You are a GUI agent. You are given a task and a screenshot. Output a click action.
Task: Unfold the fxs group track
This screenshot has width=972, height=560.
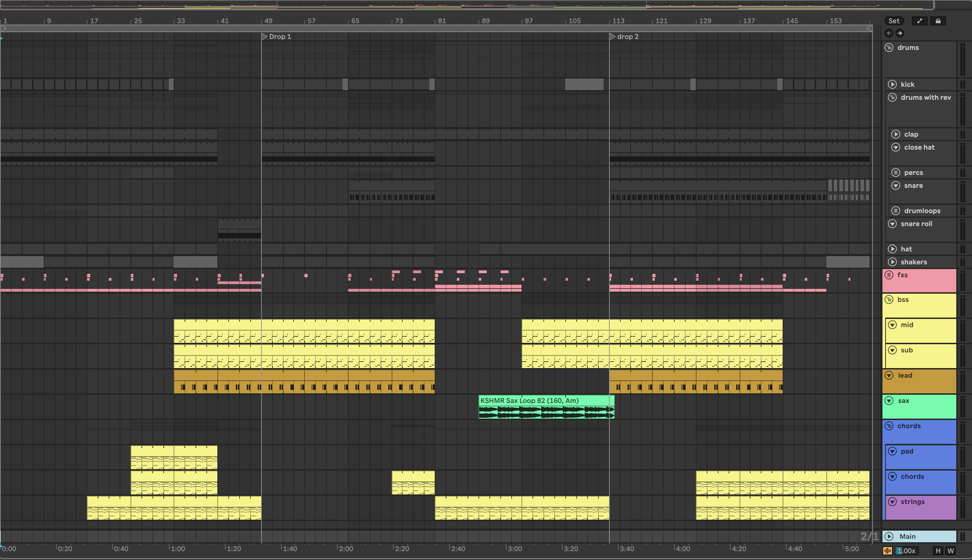point(889,275)
